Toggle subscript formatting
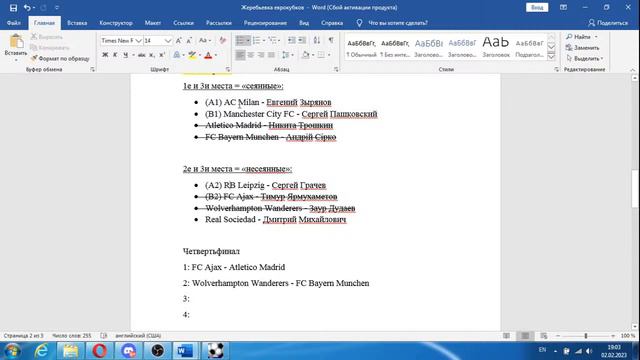Viewport: 640px width, 360px height. [151, 55]
